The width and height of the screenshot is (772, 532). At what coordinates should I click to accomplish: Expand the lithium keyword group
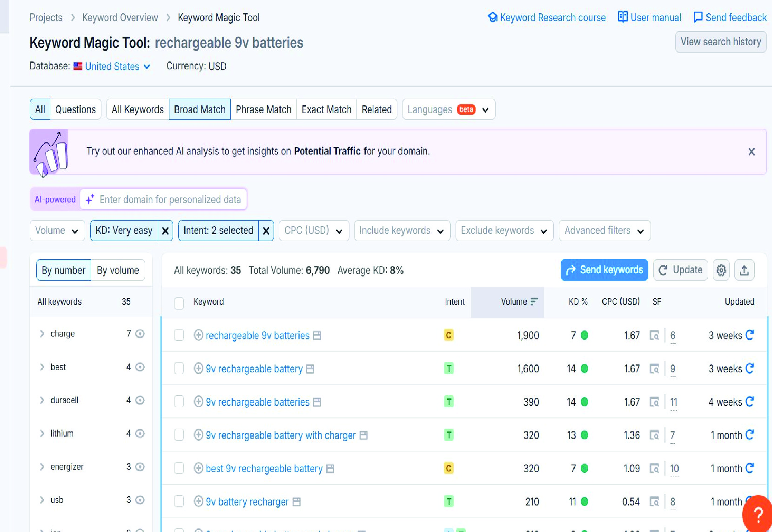point(41,433)
